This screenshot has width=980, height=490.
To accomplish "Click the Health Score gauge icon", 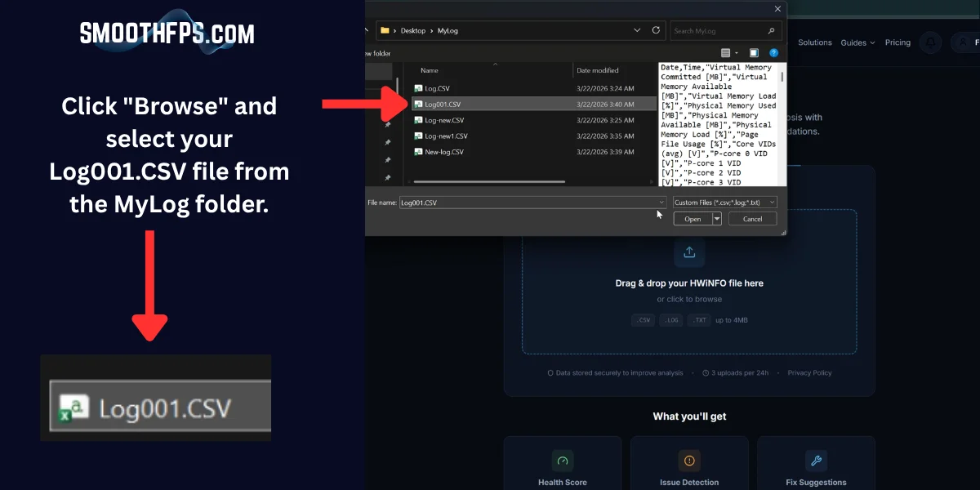I will pyautogui.click(x=563, y=461).
